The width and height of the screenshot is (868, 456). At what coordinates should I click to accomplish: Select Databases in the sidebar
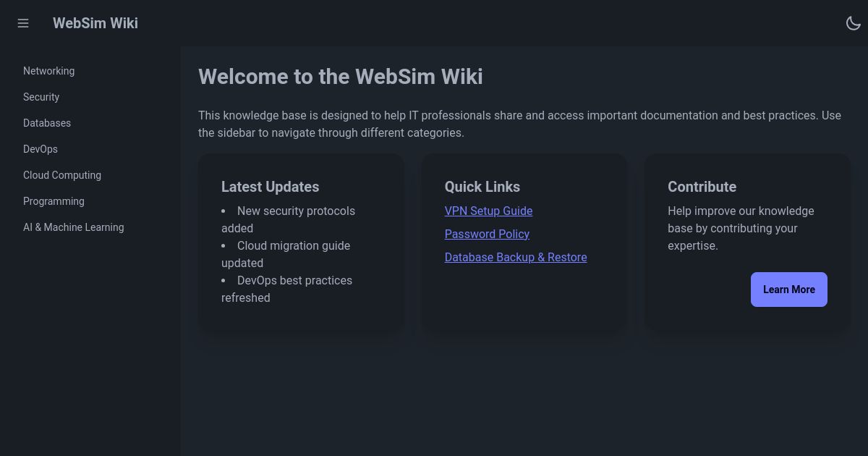[47, 123]
